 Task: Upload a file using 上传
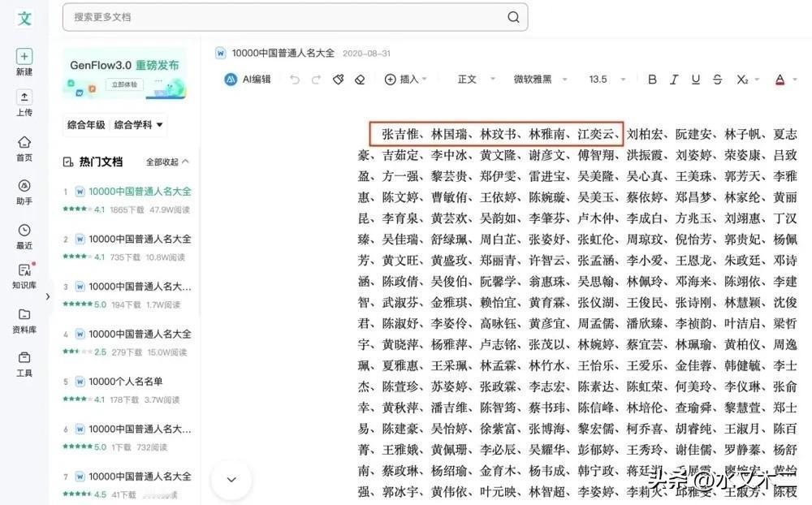(x=24, y=104)
